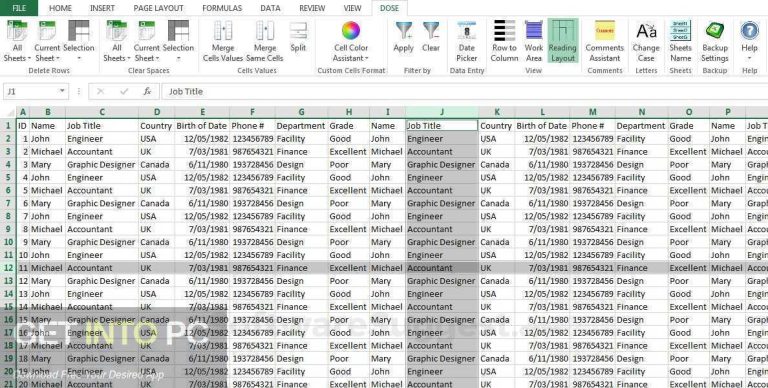Click Clear Spaces All Sheets icon
The image size is (768, 388).
[x=117, y=31]
